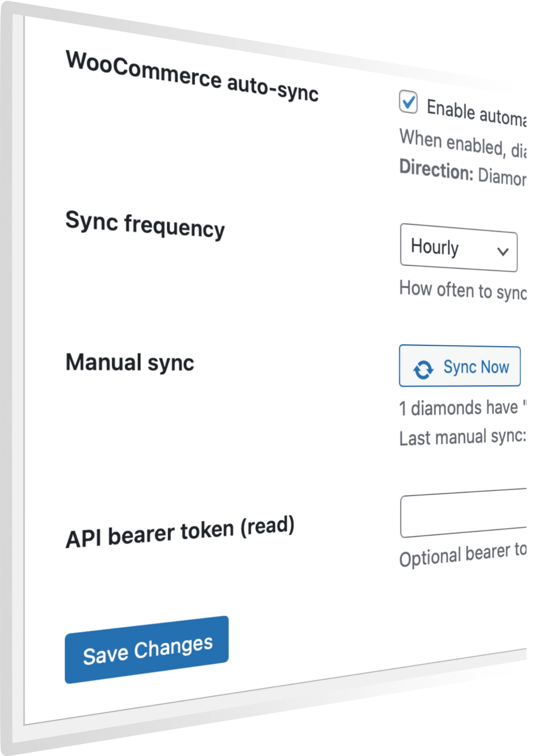
Task: Click the chevron arrow beside Hourly
Action: [503, 252]
